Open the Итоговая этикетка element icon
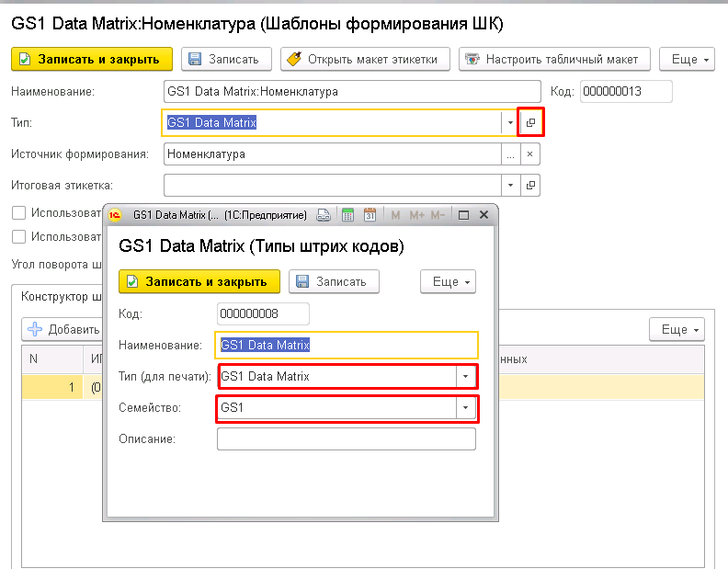728x569 pixels. point(530,186)
